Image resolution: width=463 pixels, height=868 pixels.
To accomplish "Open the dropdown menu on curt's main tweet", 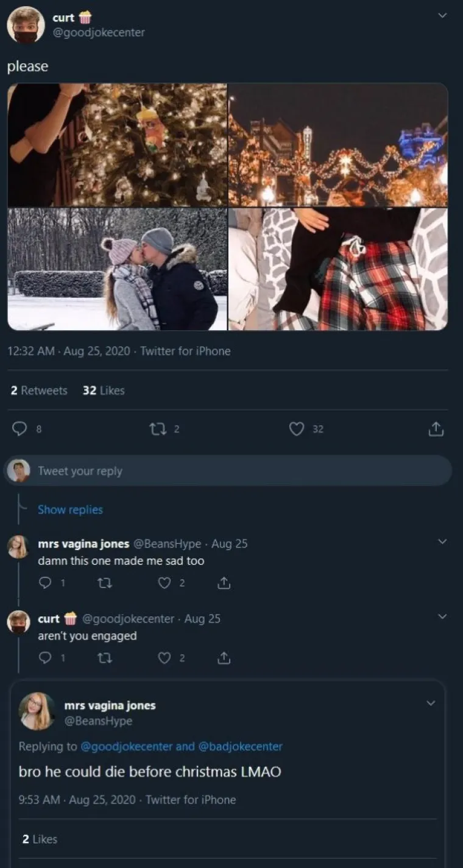I will point(444,16).
